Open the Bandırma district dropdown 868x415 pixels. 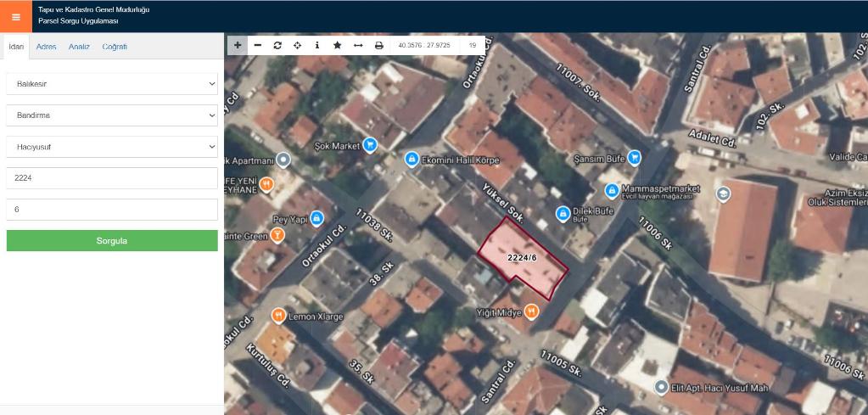pos(112,115)
